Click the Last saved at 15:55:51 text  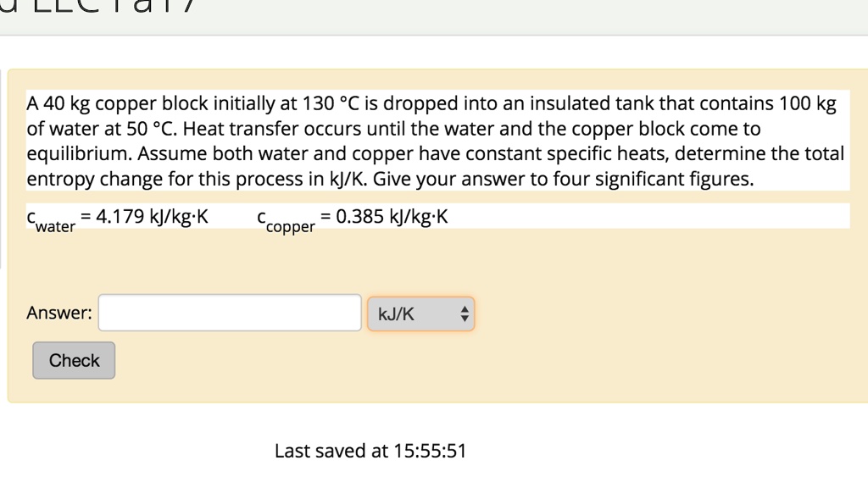click(x=370, y=451)
